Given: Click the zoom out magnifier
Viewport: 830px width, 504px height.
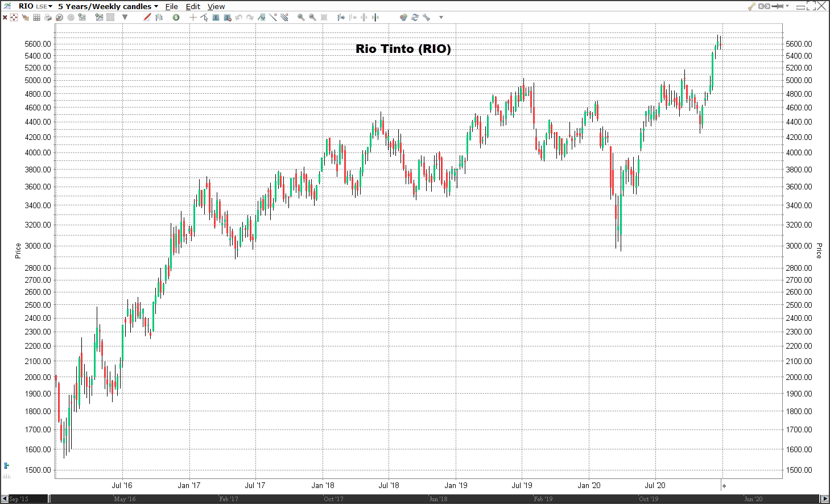Looking at the screenshot, I should 312,18.
